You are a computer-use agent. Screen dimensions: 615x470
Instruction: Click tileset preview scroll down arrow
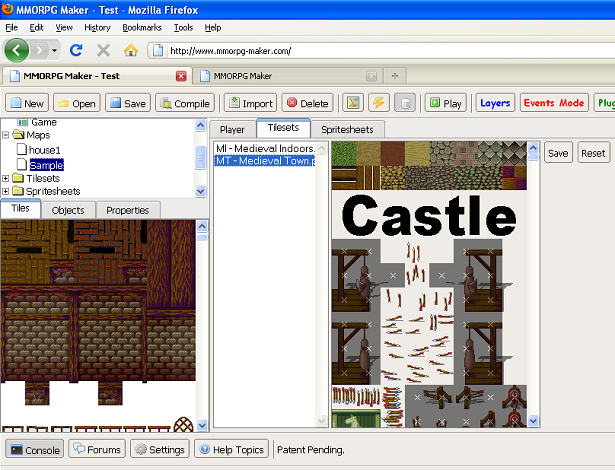point(533,421)
